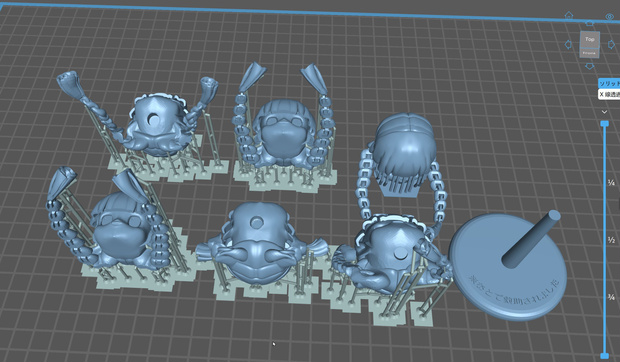Jump to the ¼ mark on layer slider
620x362 pixels.
pyautogui.click(x=612, y=183)
